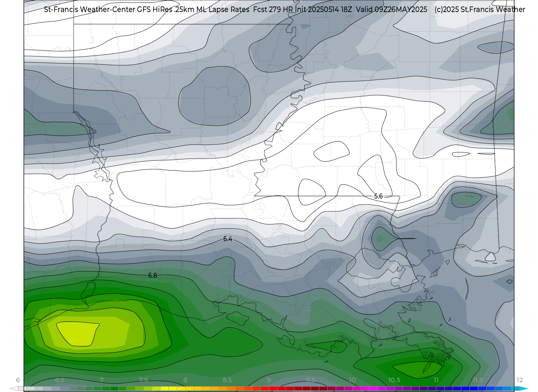Click the colorbar tick label 10

click(x=352, y=380)
